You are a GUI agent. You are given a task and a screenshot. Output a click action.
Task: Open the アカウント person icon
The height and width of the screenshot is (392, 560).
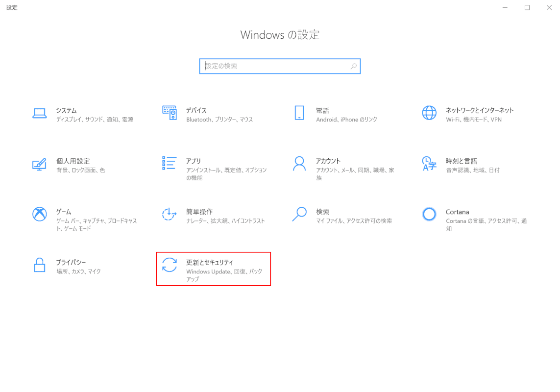(299, 164)
